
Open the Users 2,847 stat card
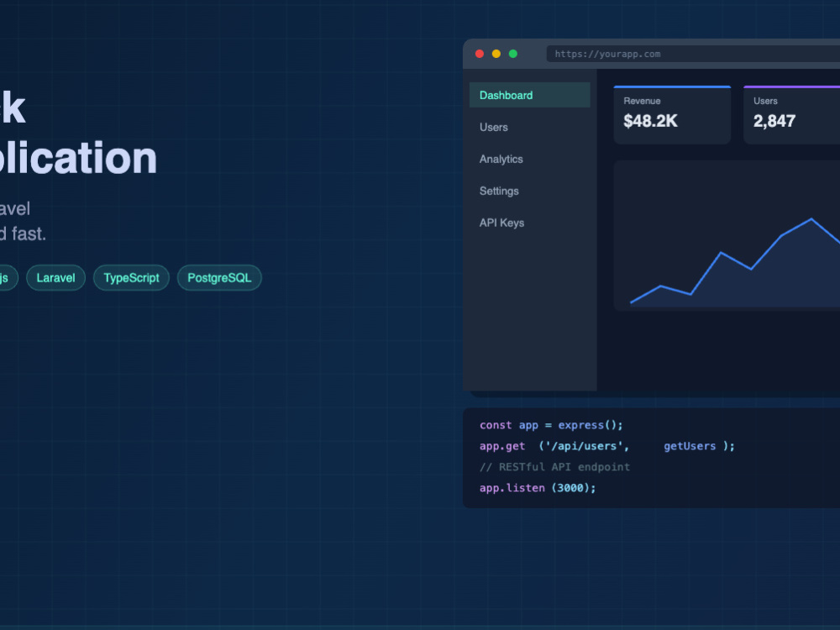coord(792,114)
